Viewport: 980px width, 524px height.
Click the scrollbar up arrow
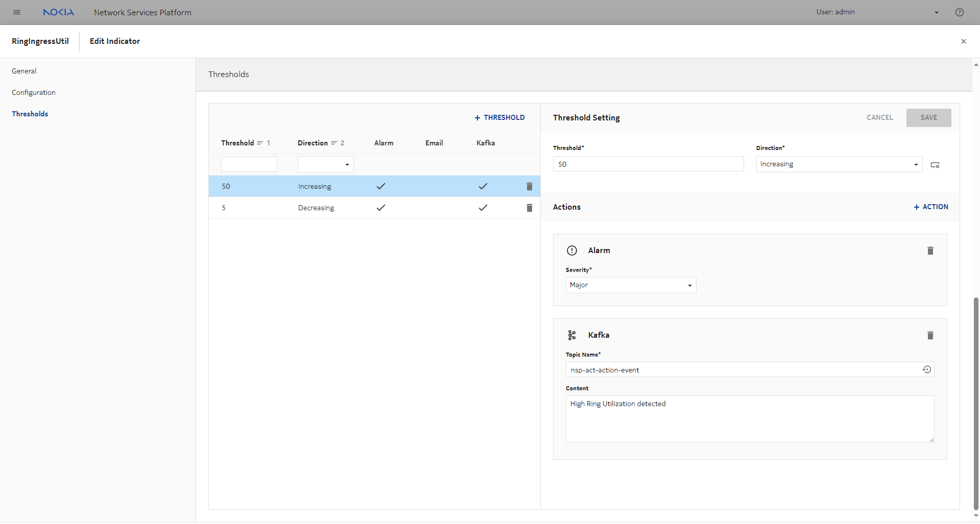click(976, 65)
